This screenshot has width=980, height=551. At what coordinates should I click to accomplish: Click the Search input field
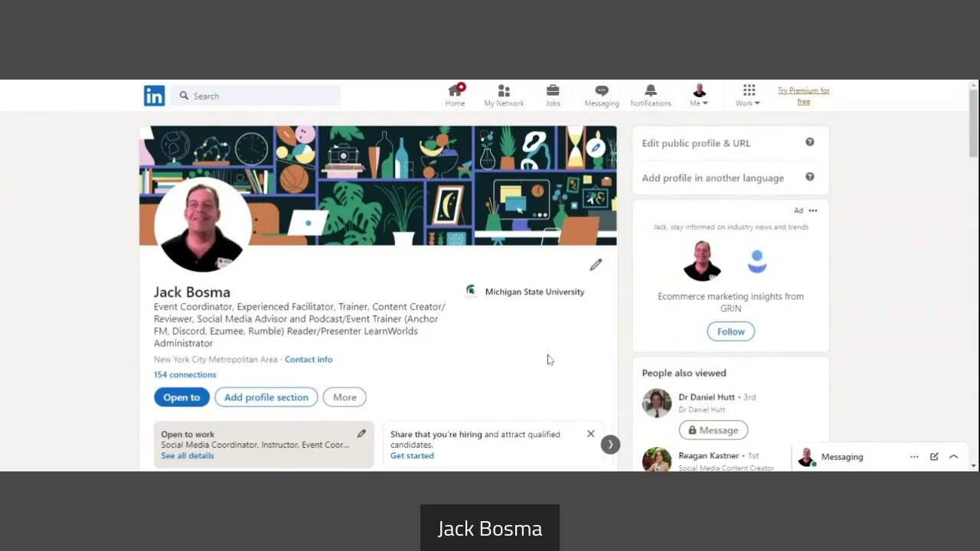[x=256, y=96]
